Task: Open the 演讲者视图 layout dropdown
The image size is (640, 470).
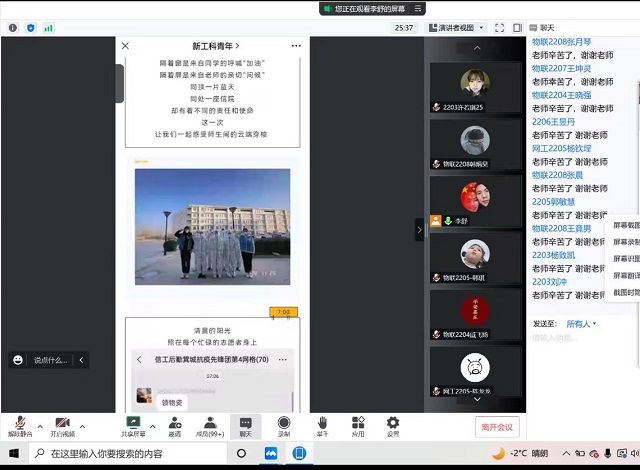Action: click(456, 28)
